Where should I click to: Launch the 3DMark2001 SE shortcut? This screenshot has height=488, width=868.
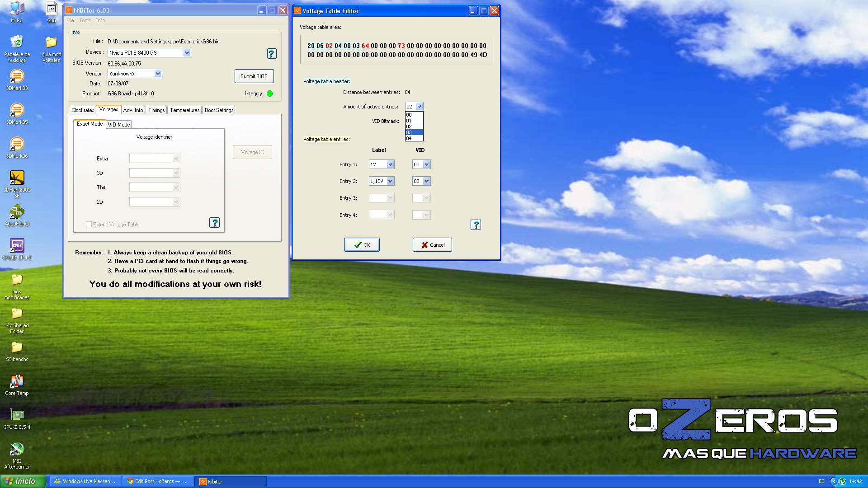coord(17,184)
